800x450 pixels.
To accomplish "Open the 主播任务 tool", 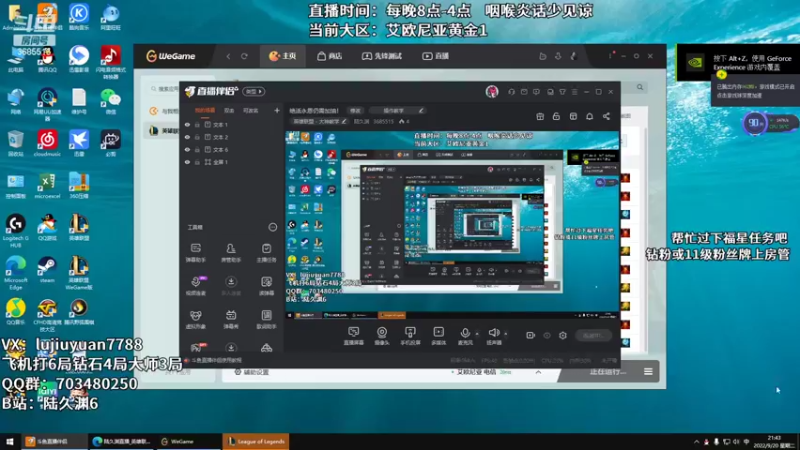I will [266, 253].
